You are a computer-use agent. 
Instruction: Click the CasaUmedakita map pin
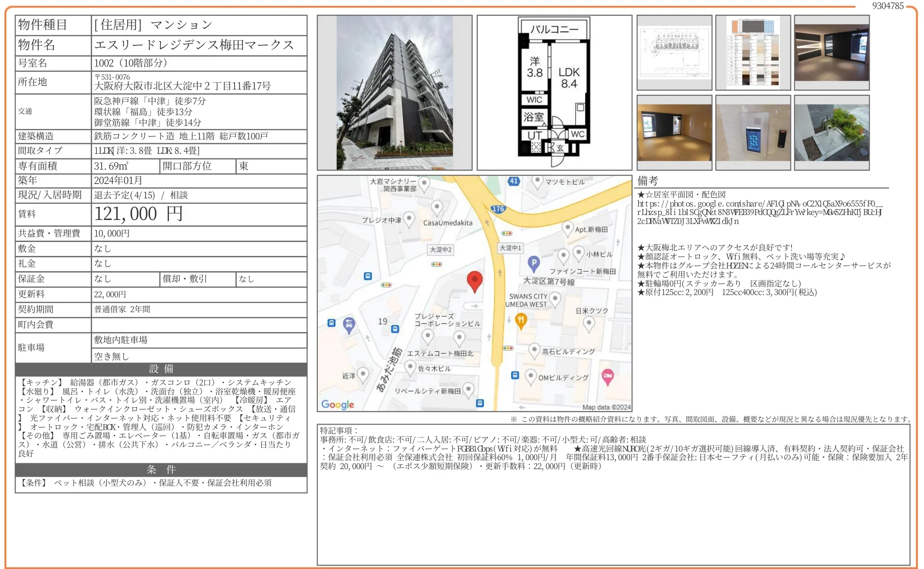436,207
